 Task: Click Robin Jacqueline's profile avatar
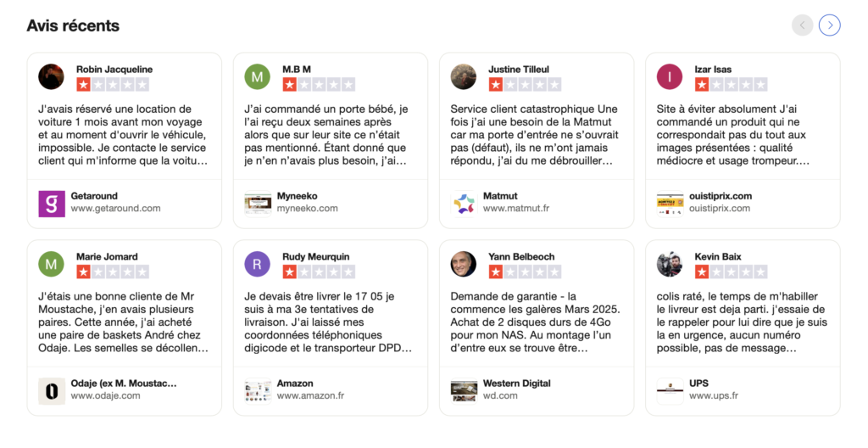coord(51,76)
